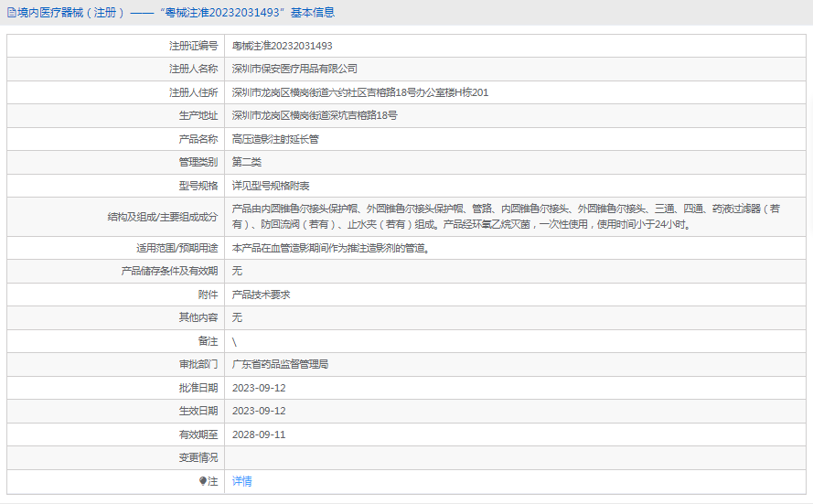Click the 有效期至 label
Viewport: 813px width, 504px height.
(x=198, y=434)
